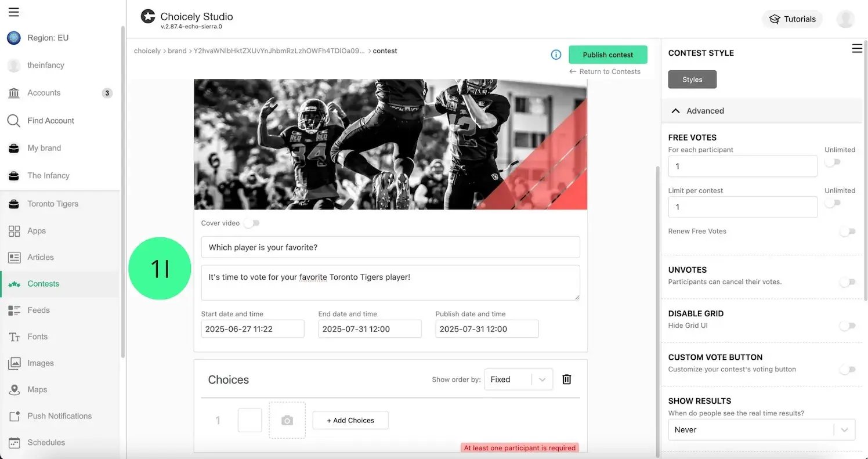This screenshot has width=868, height=459.
Task: Delete choices with the trash icon
Action: pyautogui.click(x=567, y=380)
